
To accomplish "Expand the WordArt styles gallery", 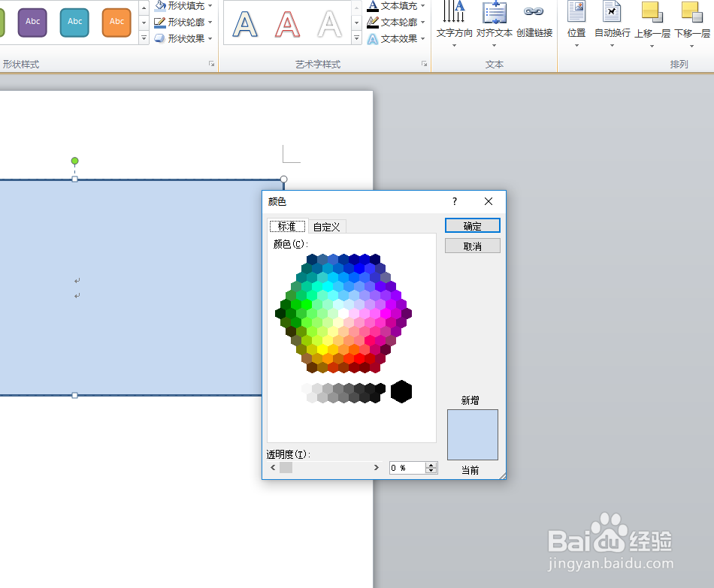I will pos(356,38).
